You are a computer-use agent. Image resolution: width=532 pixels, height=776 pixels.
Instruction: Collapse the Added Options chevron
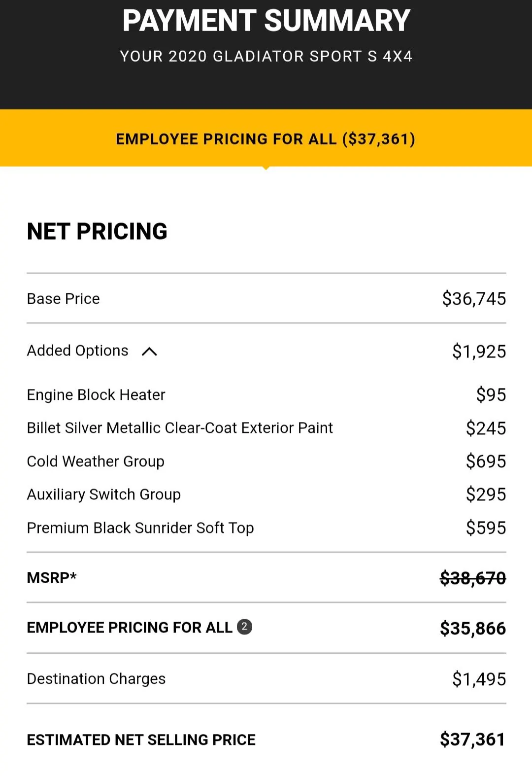tap(149, 352)
